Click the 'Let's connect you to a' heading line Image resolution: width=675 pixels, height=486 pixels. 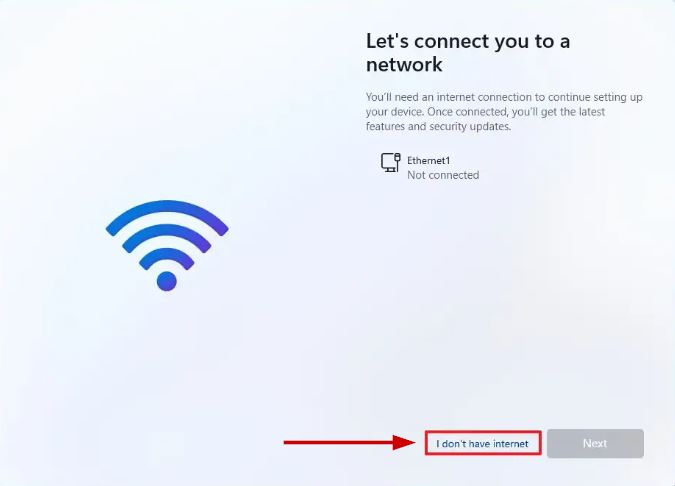pyautogui.click(x=468, y=41)
